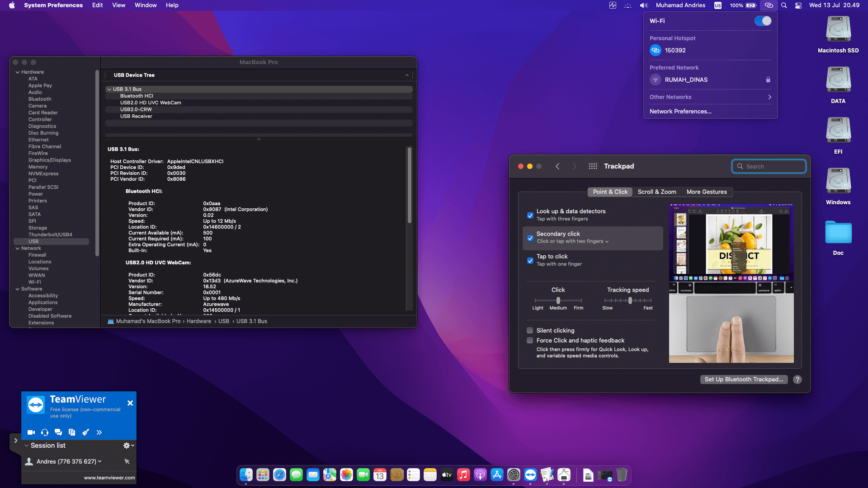This screenshot has width=868, height=488.
Task: Collapse the Hardware section in the sidebar
Action: 18,72
